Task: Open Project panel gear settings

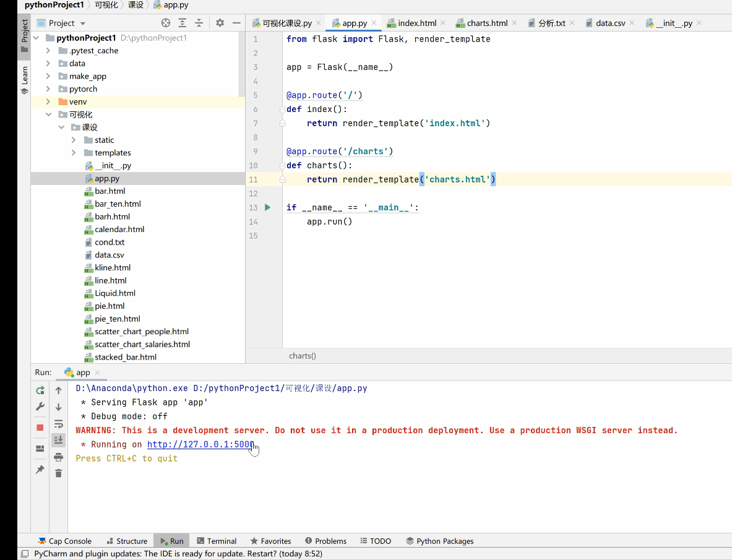Action: click(220, 23)
